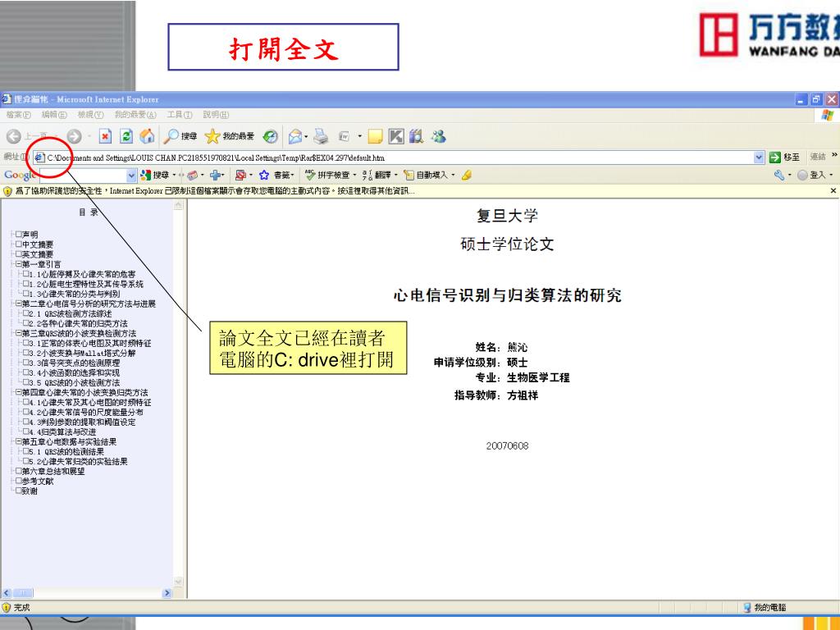Click the 登入 sign-in button
Image resolution: width=840 pixels, height=630 pixels.
813,176
